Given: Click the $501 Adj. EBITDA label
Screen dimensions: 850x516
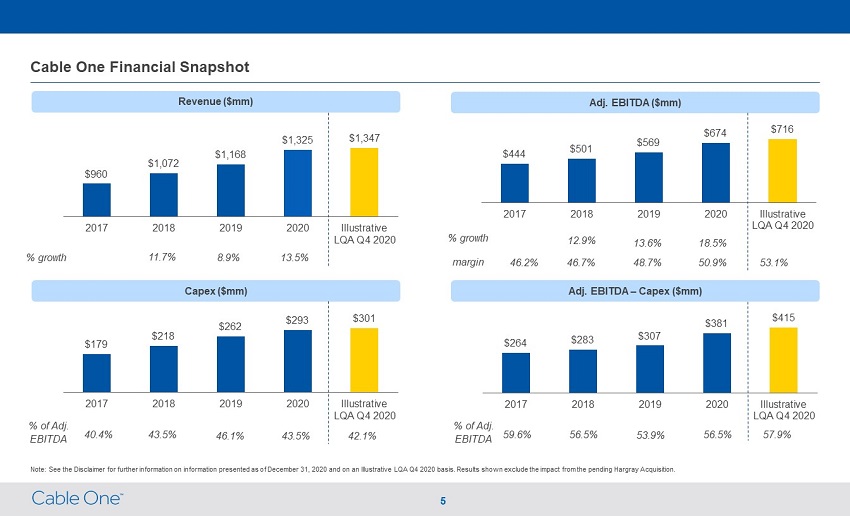Looking at the screenshot, I should pos(581,149).
